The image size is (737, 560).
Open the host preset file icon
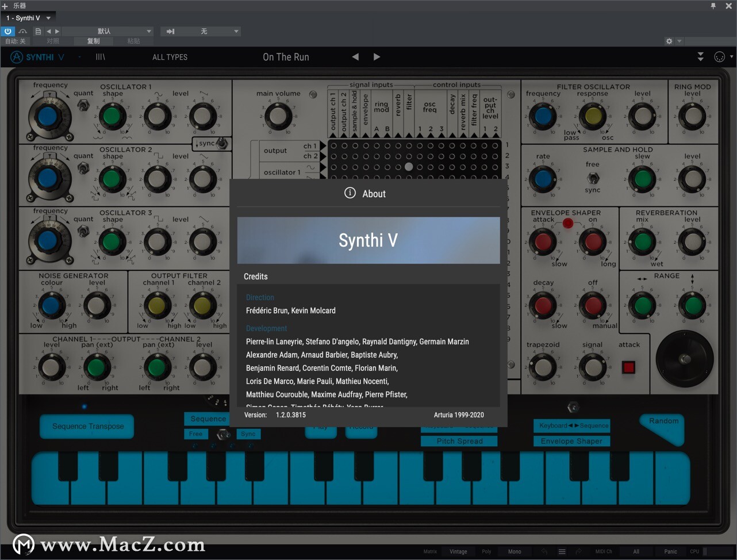click(x=38, y=31)
